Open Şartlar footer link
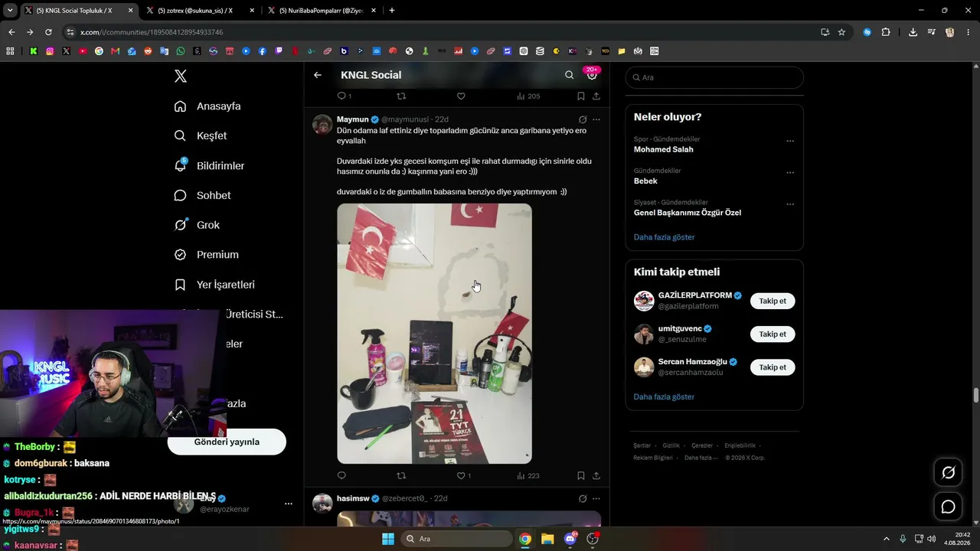The width and height of the screenshot is (980, 551). [x=642, y=445]
